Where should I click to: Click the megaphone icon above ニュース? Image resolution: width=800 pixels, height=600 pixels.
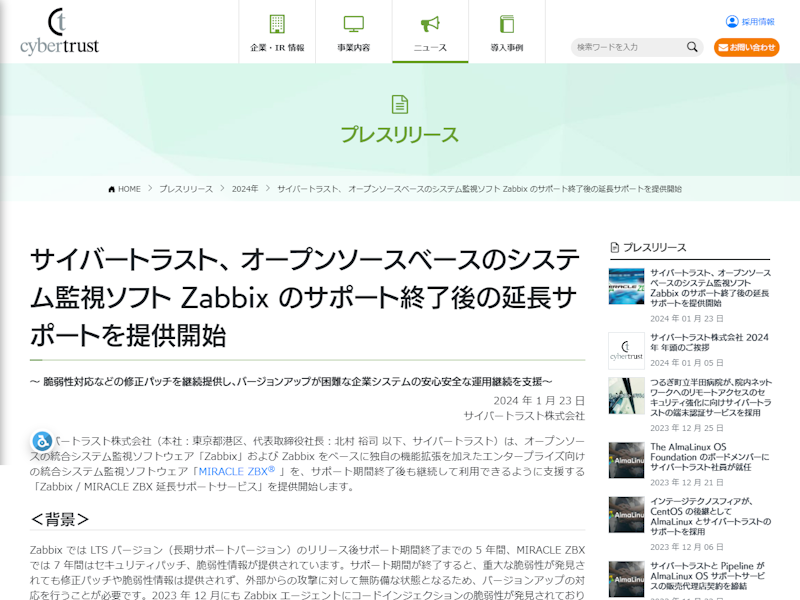point(430,24)
